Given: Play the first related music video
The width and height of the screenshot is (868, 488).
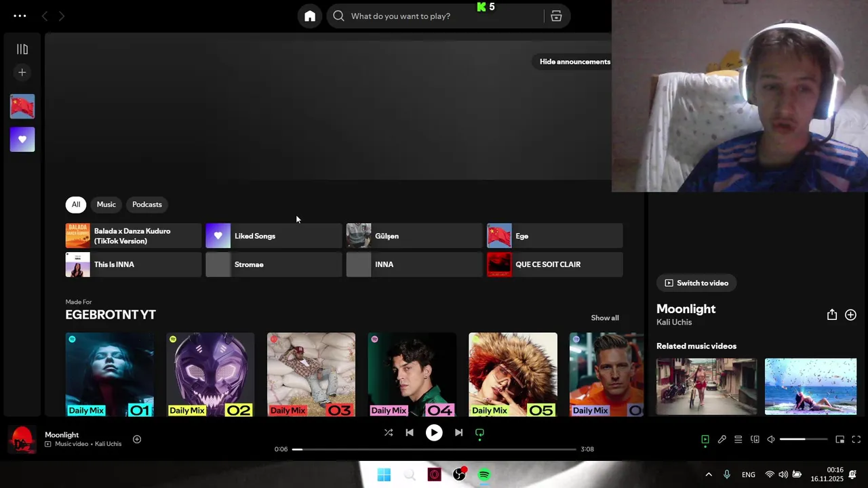Looking at the screenshot, I should 707,386.
